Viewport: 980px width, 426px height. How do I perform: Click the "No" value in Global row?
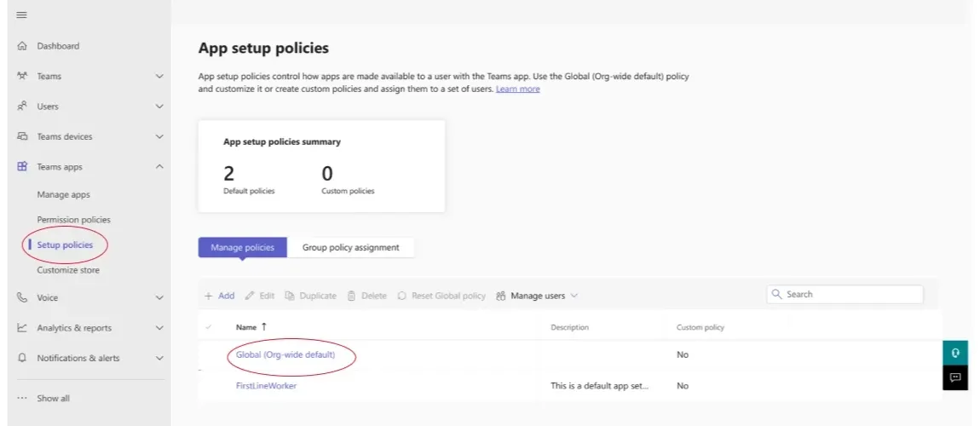[683, 354]
